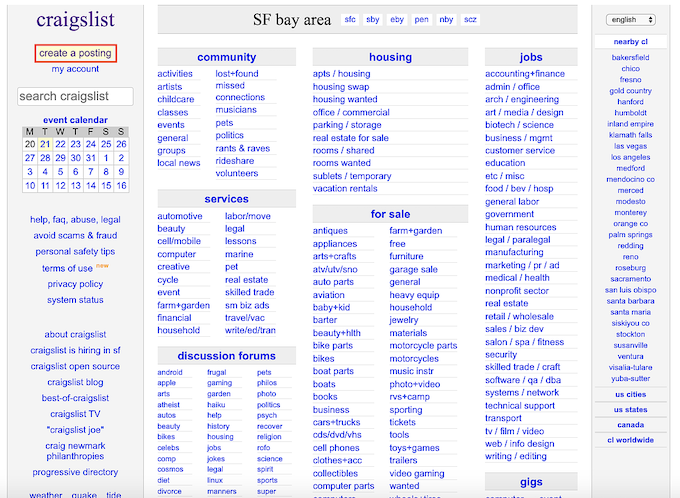Expand the 'us states' list
This screenshot has width=680, height=498.
pos(630,409)
